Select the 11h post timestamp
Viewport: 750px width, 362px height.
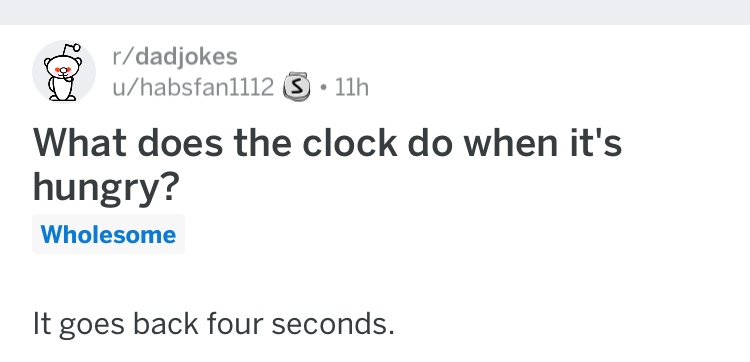[352, 87]
